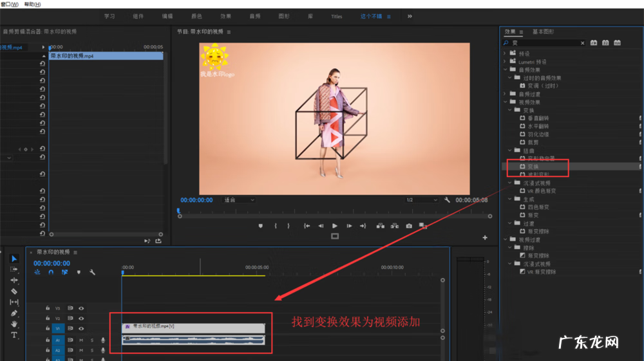Open the 颜色 workspace tab
Screen dimensions: 644x361
(x=196, y=16)
